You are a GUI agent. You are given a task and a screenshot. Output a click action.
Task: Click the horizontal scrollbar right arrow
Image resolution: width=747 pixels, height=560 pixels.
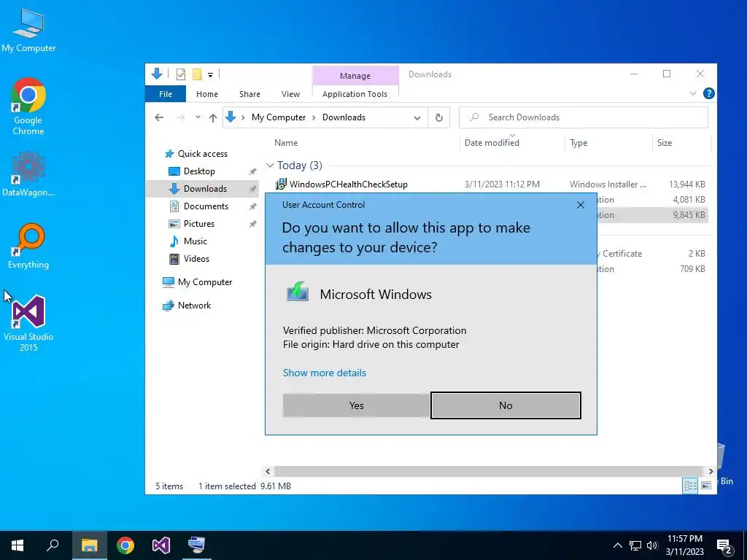(711, 472)
